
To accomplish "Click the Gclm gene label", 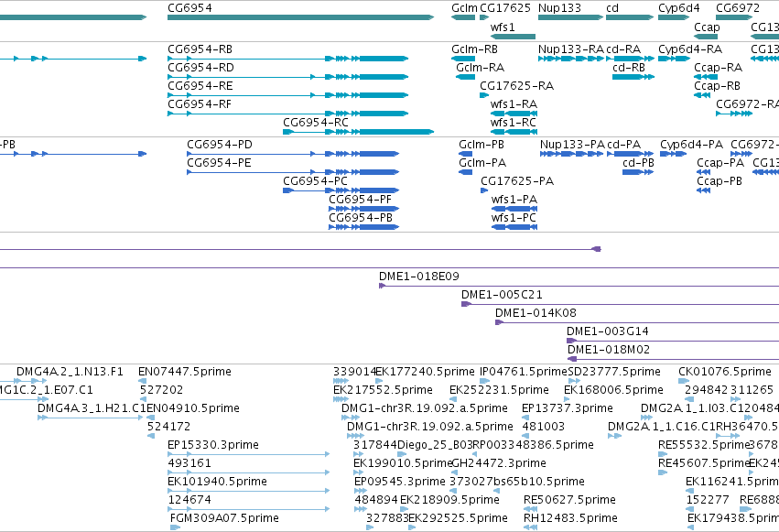I will (x=464, y=8).
